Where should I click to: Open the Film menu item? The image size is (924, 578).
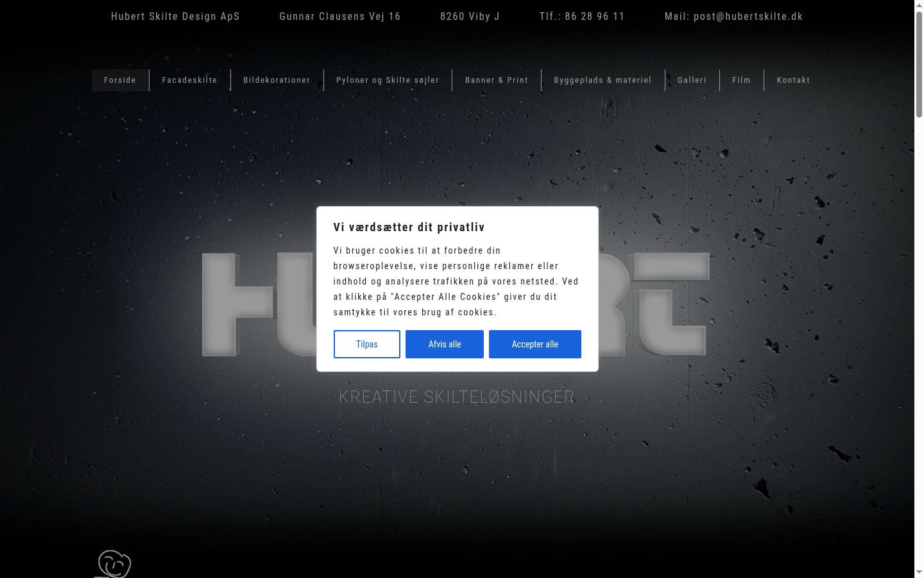click(x=741, y=80)
